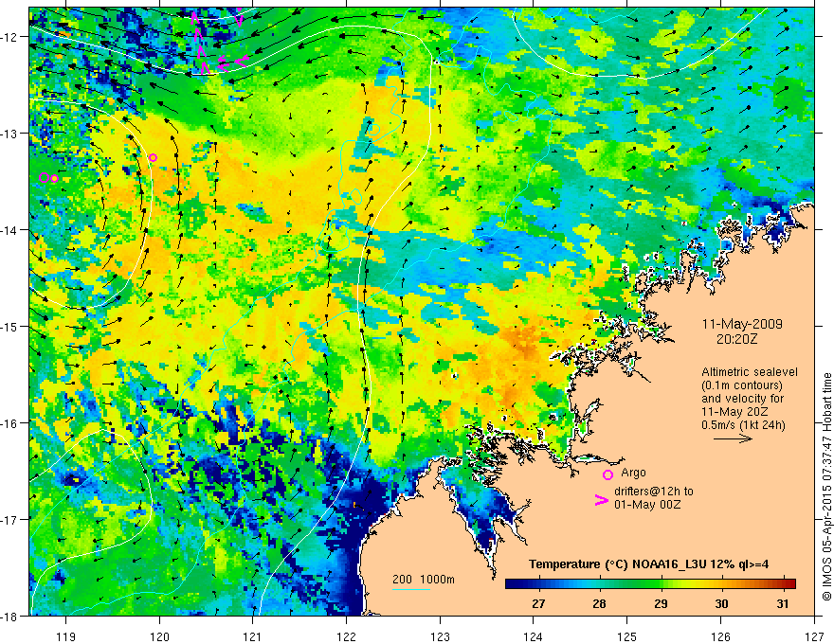Click the latitude axis label '-18'
Image resolution: width=834 pixels, height=644 pixels.
click(x=10, y=616)
